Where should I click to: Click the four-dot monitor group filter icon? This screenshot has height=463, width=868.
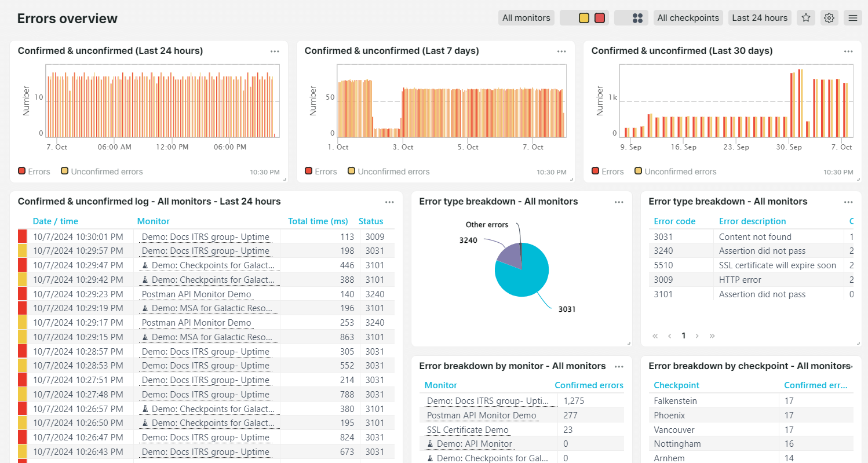pos(637,18)
